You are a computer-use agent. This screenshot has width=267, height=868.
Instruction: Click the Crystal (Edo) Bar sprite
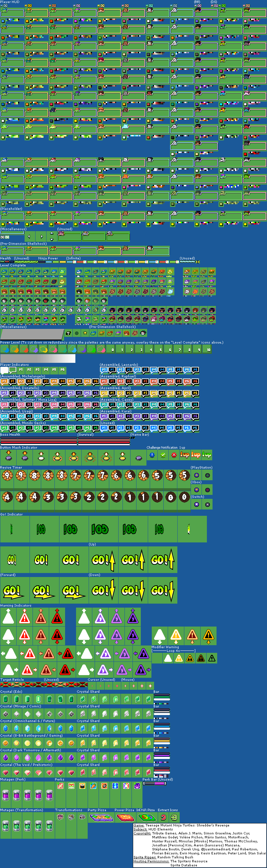(x=162, y=697)
